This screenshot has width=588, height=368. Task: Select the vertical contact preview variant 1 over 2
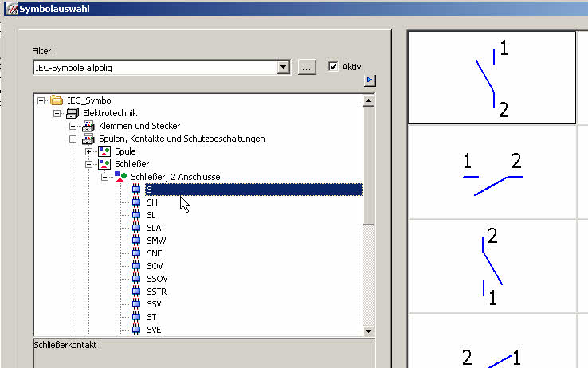[492, 77]
